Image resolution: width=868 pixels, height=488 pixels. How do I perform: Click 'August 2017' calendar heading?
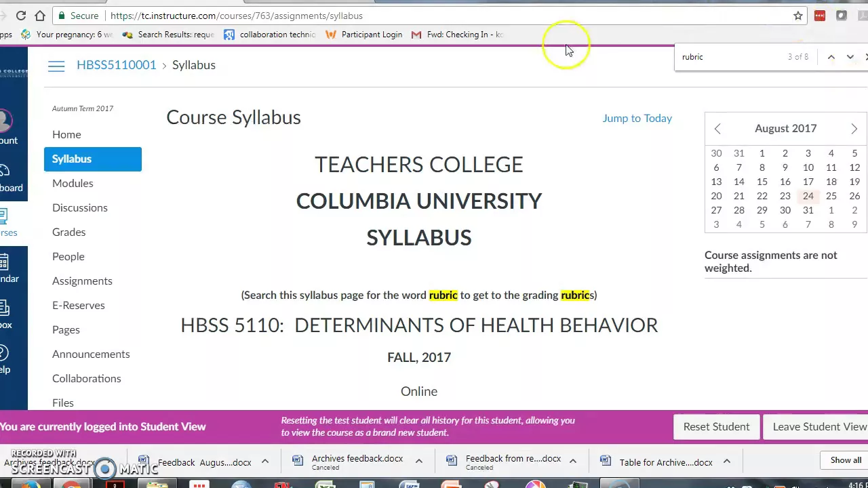[x=786, y=128]
